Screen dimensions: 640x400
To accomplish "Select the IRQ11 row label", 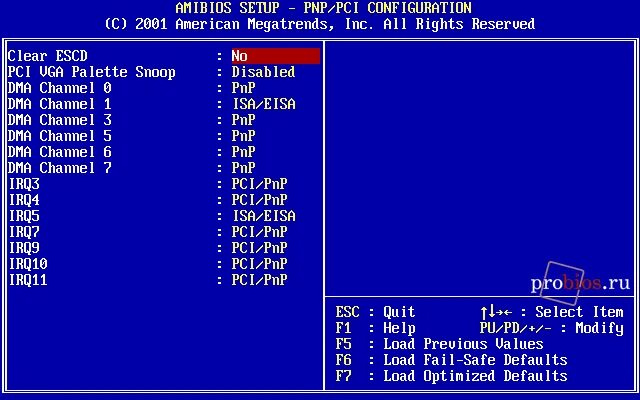I will click(x=28, y=280).
